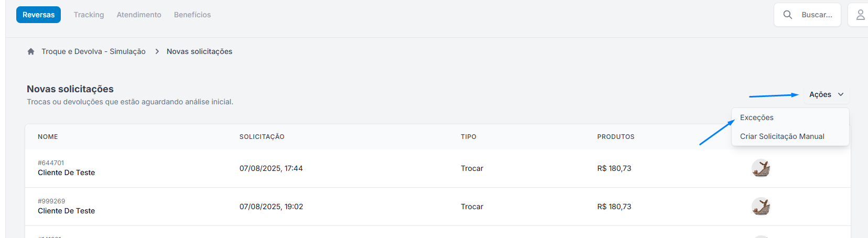Focus the Buscar search field
This screenshot has height=238, width=868.
(x=807, y=15)
